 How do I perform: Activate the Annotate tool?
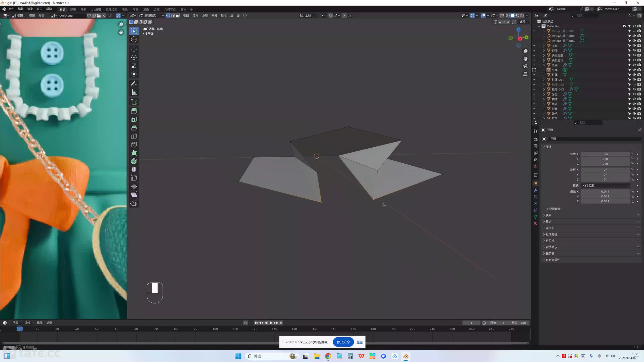pos(134,84)
